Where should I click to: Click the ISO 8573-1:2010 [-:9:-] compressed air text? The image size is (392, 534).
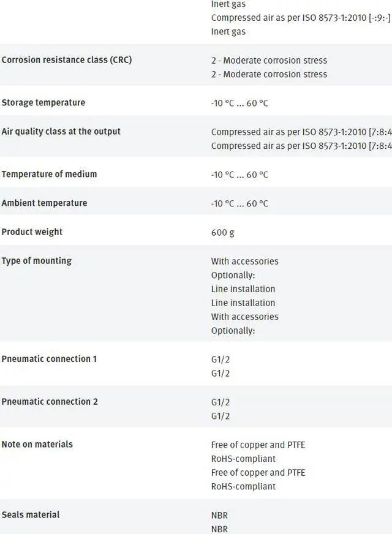300,18
